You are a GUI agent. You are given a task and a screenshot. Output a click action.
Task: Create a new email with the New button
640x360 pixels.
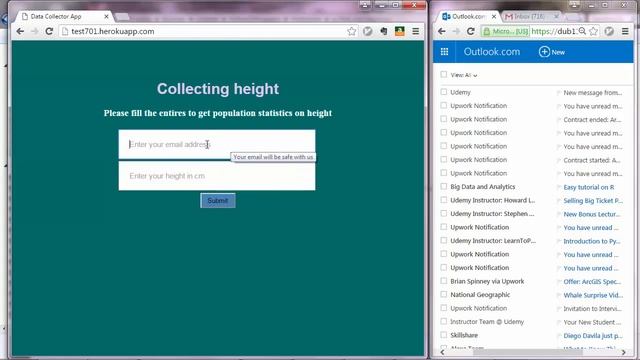[552, 52]
